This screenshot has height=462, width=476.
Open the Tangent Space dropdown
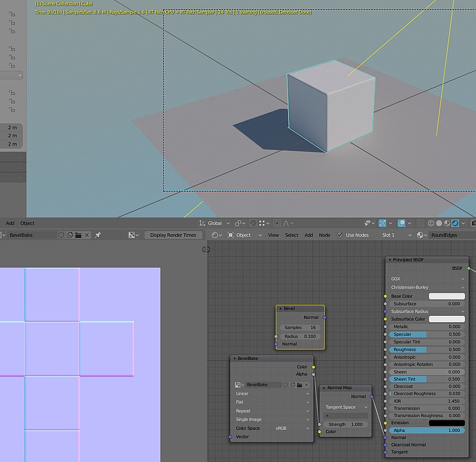coord(348,407)
